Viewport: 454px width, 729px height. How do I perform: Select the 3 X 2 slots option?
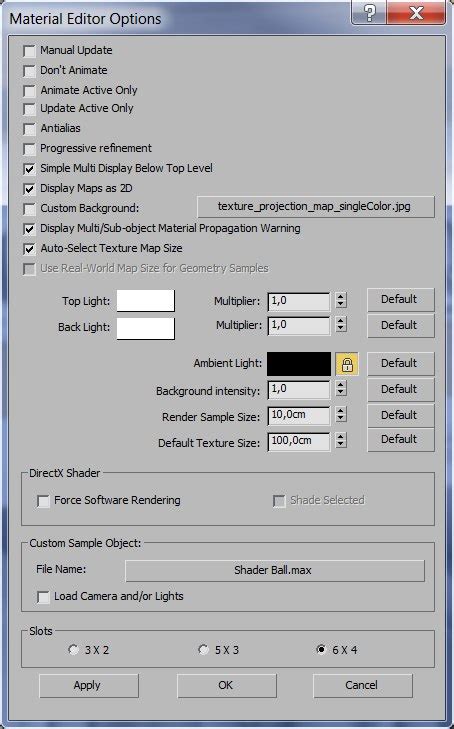[73, 649]
